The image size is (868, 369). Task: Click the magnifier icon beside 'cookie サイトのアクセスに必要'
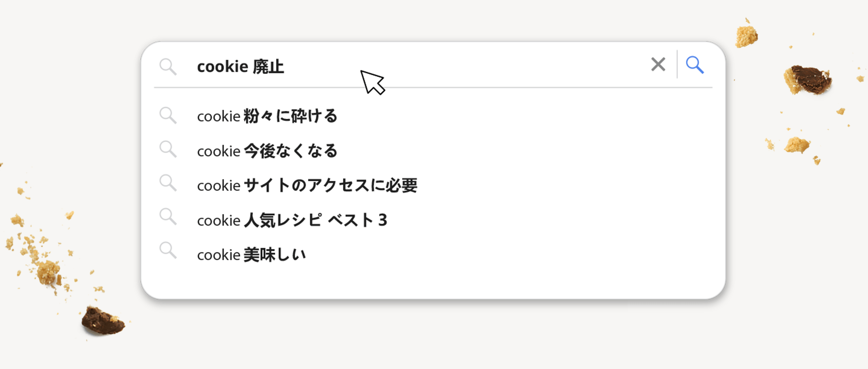coord(168,183)
